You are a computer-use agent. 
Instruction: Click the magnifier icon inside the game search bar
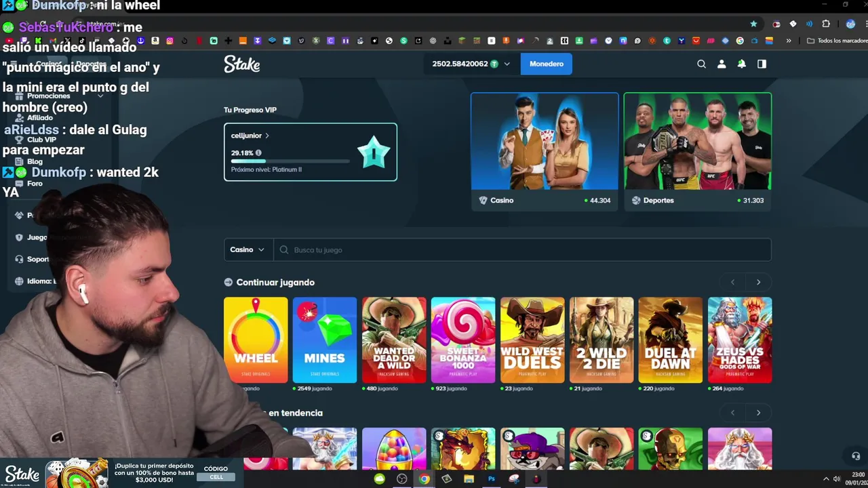pos(284,250)
